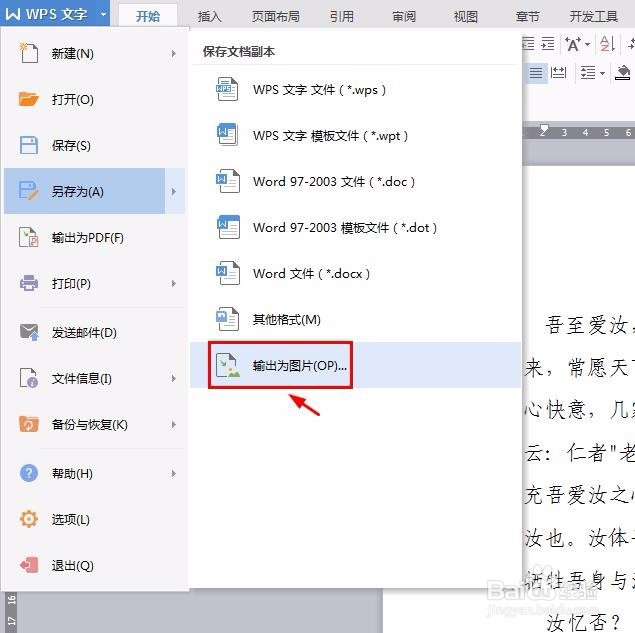Switch to the 章节 ribbon tab
The height and width of the screenshot is (633, 635).
[x=528, y=16]
